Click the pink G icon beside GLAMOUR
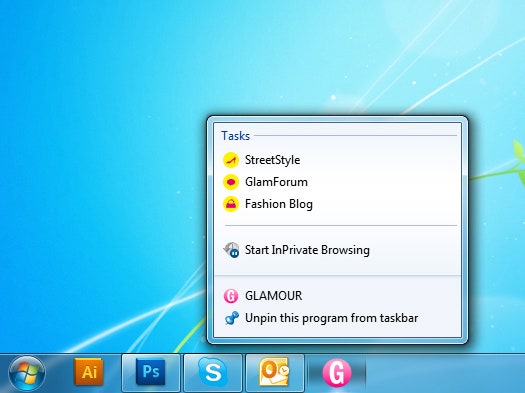Viewport: 525px width, 393px height. tap(231, 296)
